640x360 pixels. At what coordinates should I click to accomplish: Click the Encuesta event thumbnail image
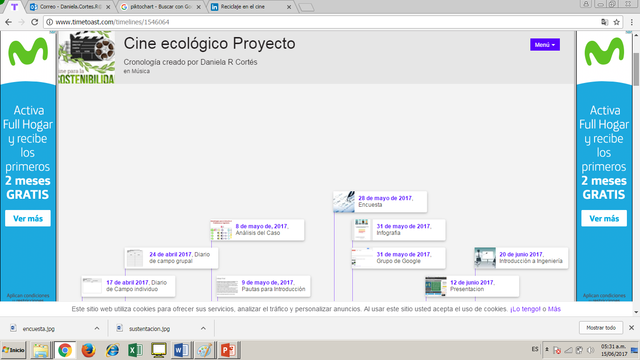tap(344, 202)
